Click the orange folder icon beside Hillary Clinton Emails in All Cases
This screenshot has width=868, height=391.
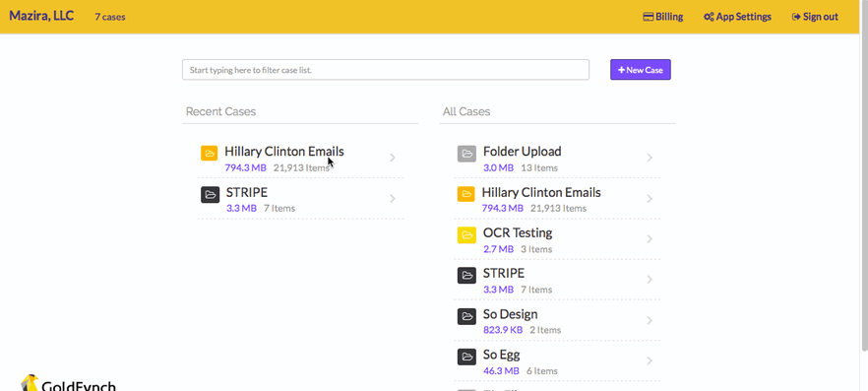click(466, 194)
